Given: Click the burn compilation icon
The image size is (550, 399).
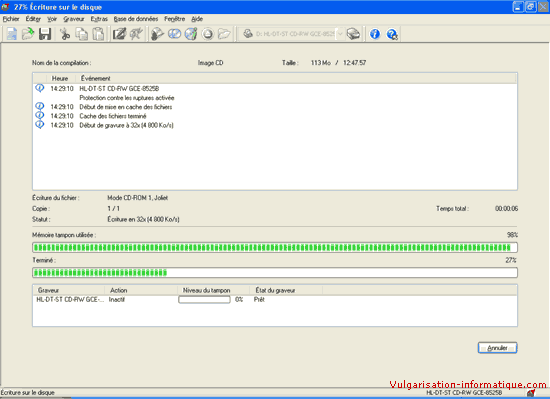Looking at the screenshot, I should coord(157,34).
